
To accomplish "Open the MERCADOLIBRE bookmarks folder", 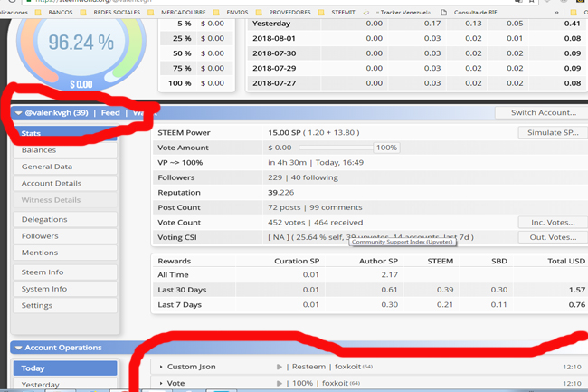I will 176,13.
